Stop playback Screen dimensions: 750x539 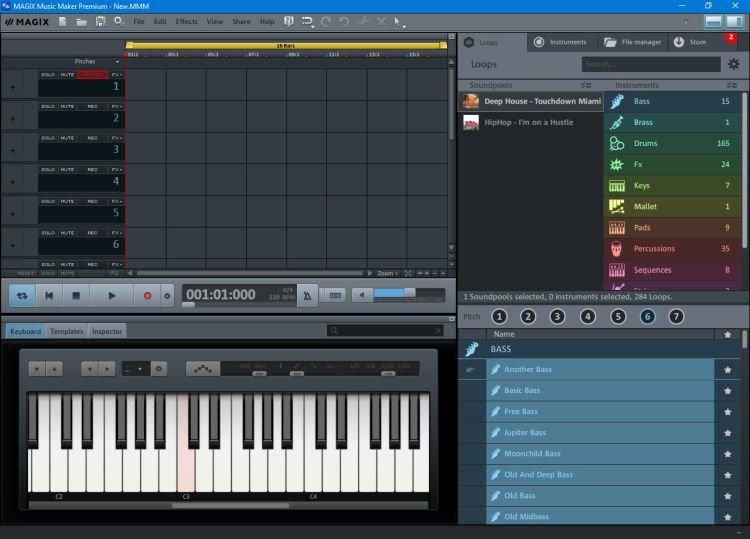(76, 296)
